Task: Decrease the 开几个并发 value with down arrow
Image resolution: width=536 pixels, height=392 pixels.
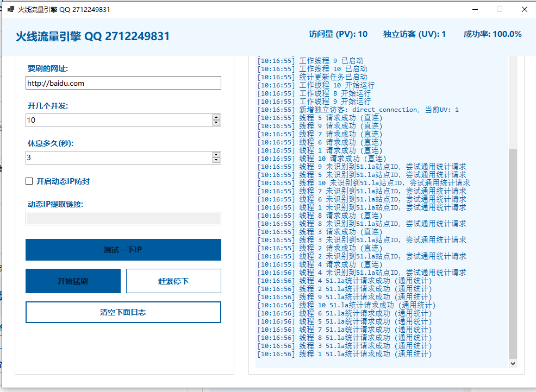Action: coord(216,123)
